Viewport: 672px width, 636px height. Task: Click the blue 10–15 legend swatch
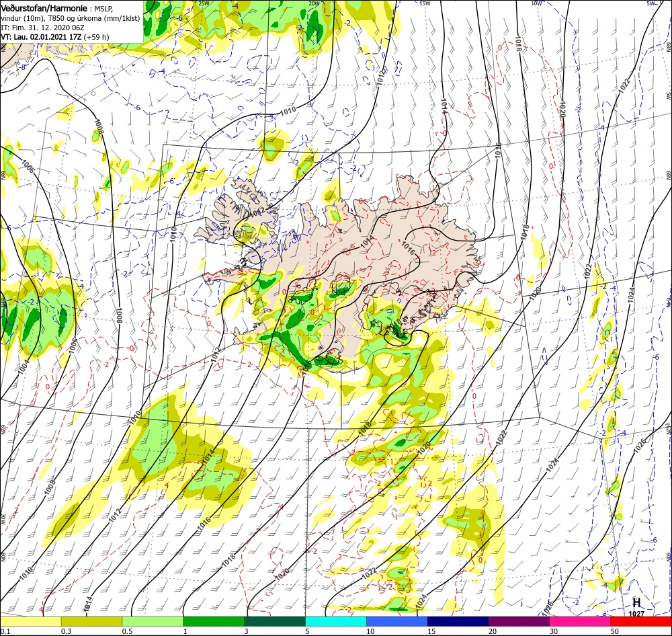click(397, 621)
